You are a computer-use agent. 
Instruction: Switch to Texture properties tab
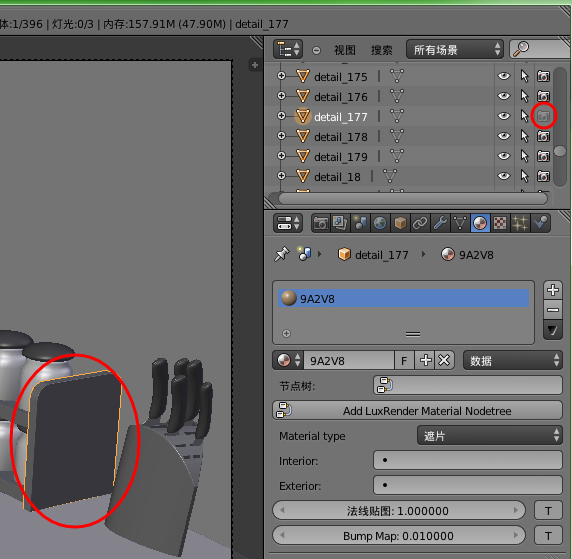point(500,223)
